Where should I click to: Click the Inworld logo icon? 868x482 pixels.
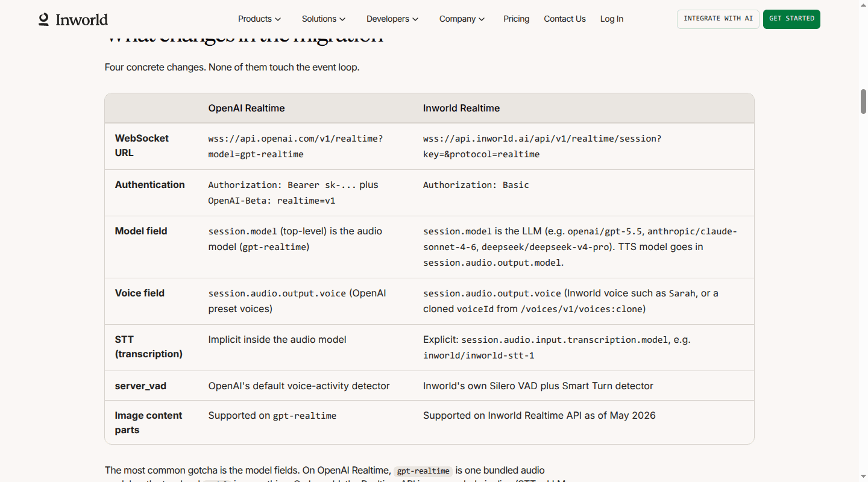tap(43, 19)
